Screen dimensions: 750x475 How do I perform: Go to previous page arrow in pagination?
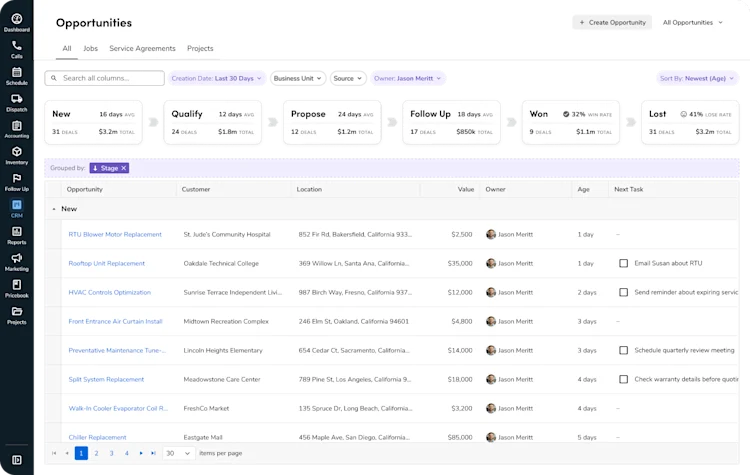coord(67,453)
